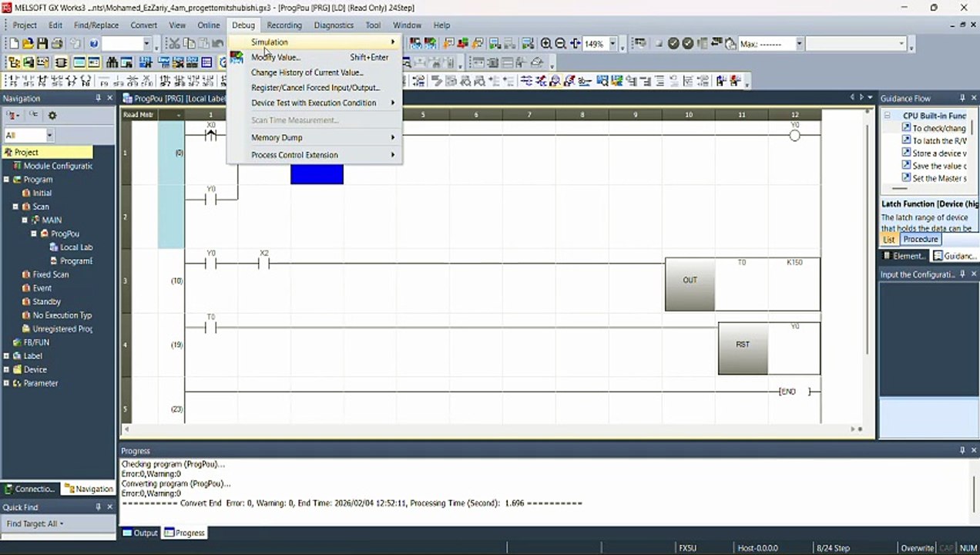
Task: Open Memory Dump submenu
Action: coord(314,137)
